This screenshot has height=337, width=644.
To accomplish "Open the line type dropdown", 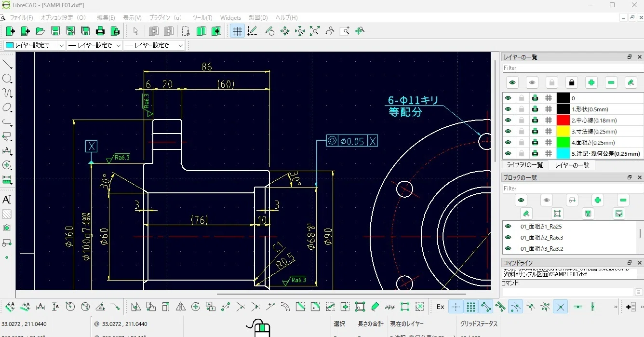I will click(x=155, y=45).
